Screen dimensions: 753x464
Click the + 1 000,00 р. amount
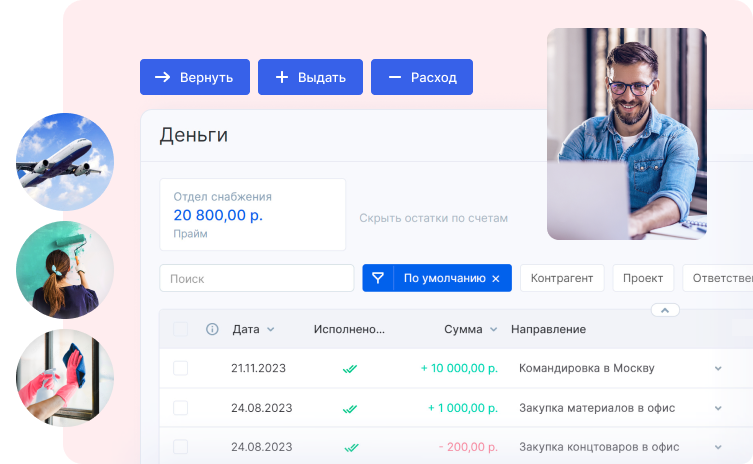[463, 408]
